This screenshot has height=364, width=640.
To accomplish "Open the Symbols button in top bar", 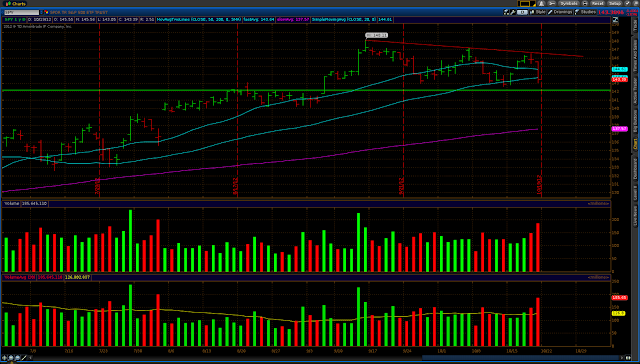I will 569,3.
